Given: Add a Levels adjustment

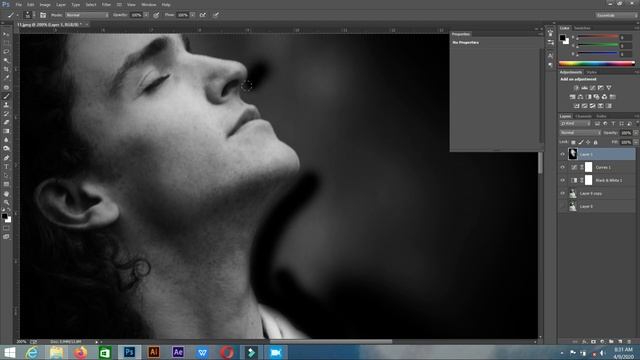Looking at the screenshot, I should [584, 88].
